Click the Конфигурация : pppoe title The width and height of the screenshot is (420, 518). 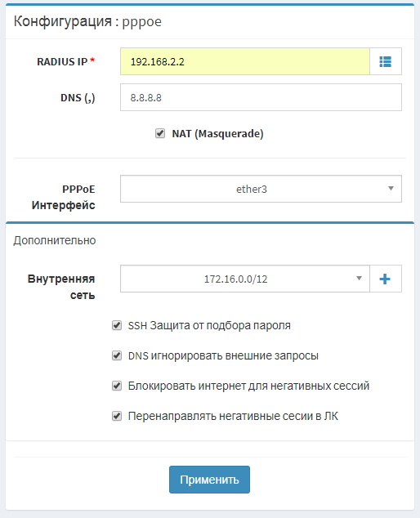click(87, 21)
